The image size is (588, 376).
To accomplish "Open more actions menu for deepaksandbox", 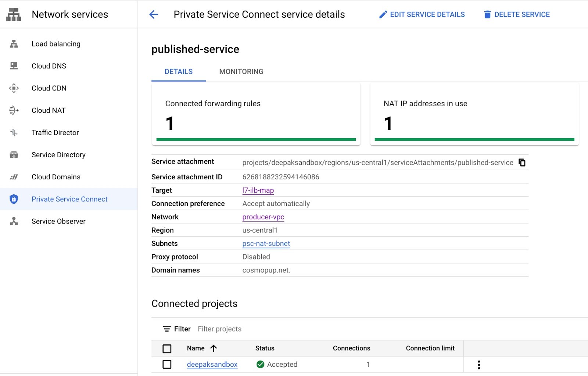I will pyautogui.click(x=478, y=365).
